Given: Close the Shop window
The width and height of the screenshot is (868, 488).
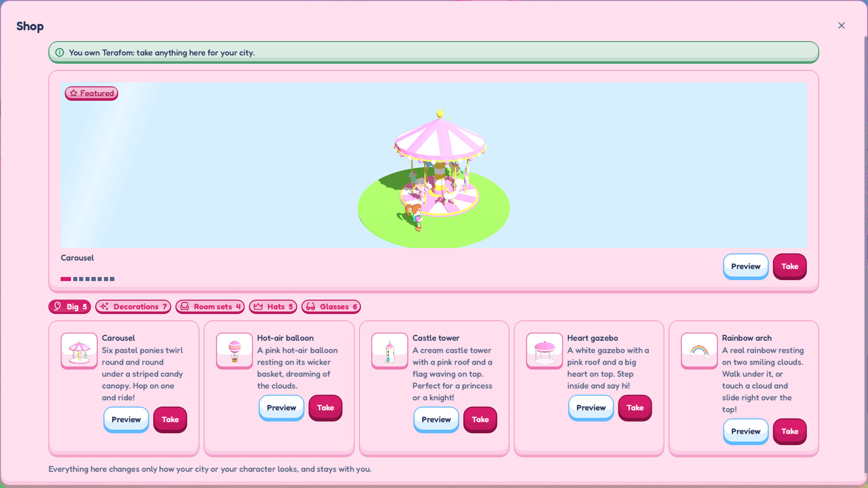Looking at the screenshot, I should click(x=841, y=26).
